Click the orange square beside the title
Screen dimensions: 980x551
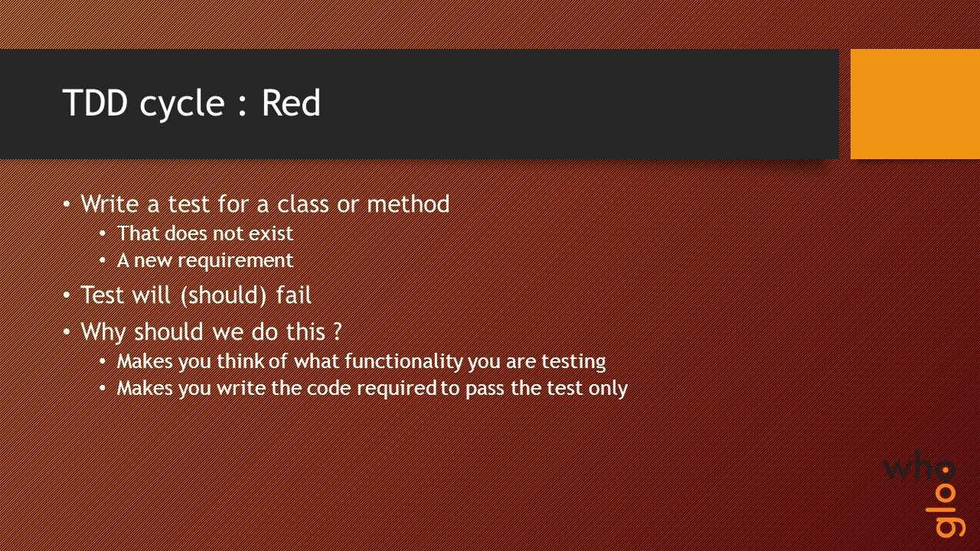click(915, 104)
